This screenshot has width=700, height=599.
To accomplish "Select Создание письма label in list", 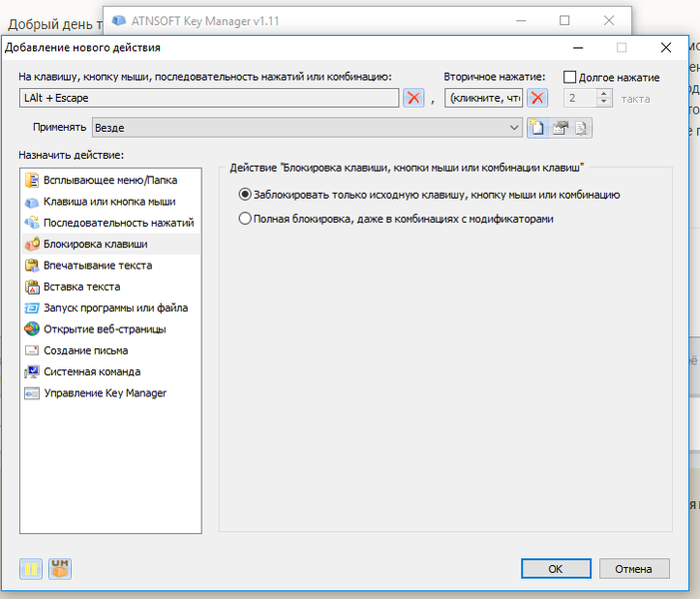I will coord(86,350).
